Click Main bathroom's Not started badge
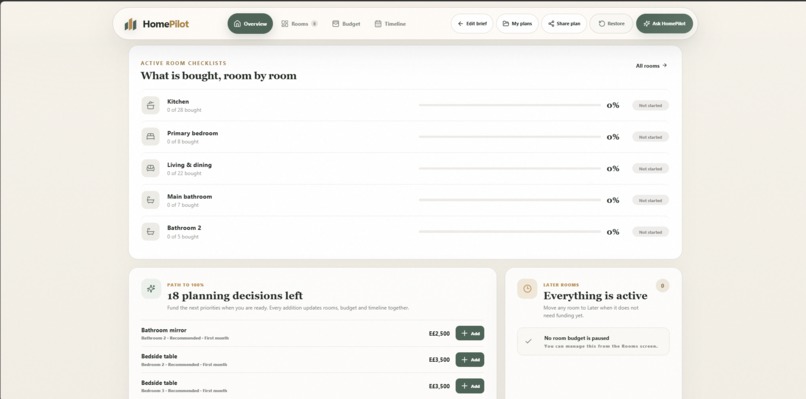The height and width of the screenshot is (399, 806). pos(650,200)
